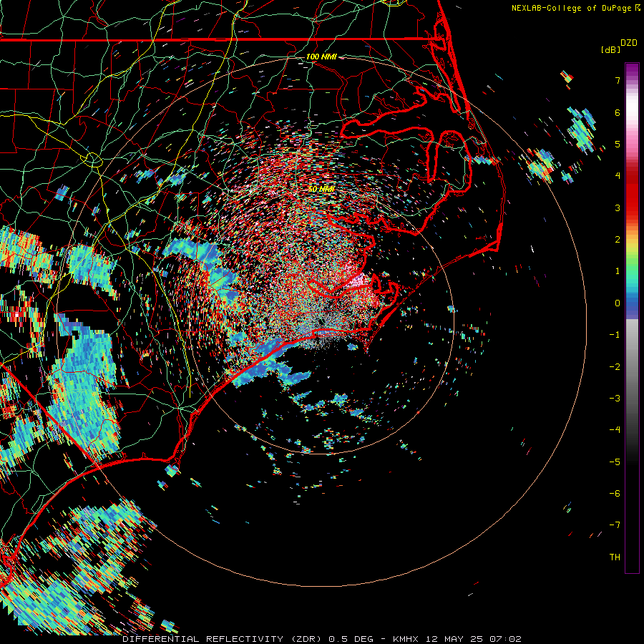Click the -7 value on scale

coord(615,525)
